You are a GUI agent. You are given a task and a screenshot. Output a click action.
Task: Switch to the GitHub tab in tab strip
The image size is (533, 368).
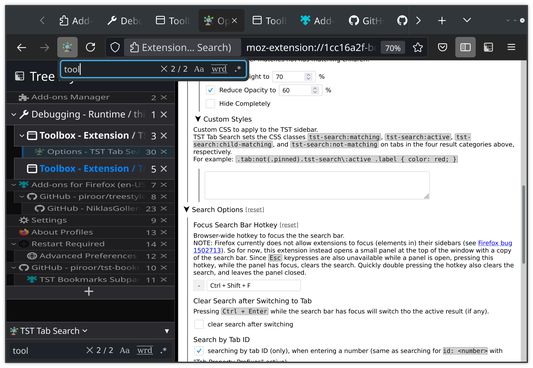(x=366, y=21)
